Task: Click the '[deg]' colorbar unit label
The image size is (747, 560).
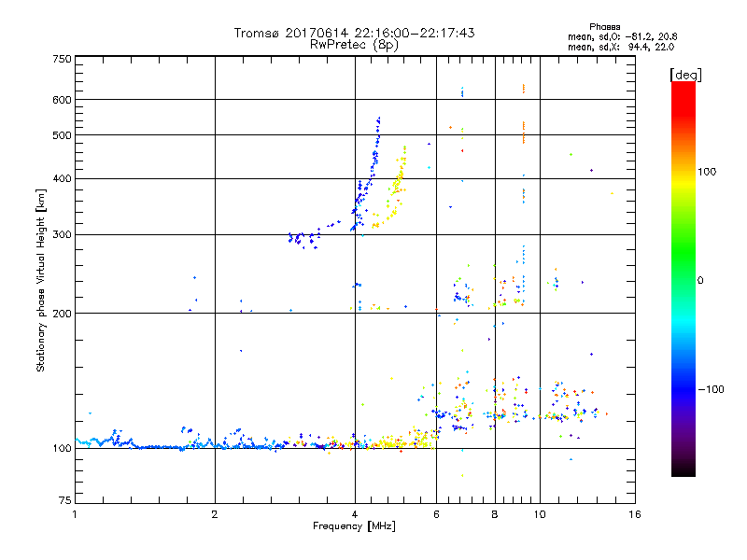Action: (x=685, y=75)
